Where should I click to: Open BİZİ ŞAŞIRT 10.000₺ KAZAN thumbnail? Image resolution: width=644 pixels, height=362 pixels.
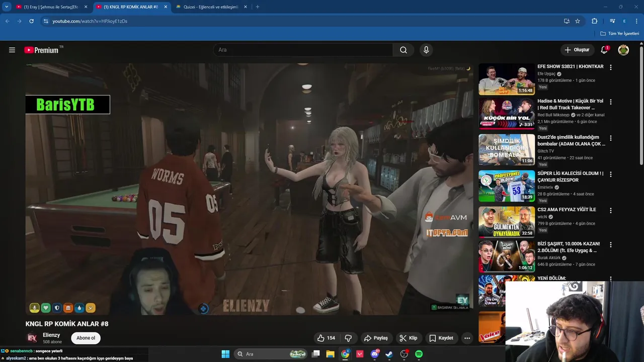507,256
